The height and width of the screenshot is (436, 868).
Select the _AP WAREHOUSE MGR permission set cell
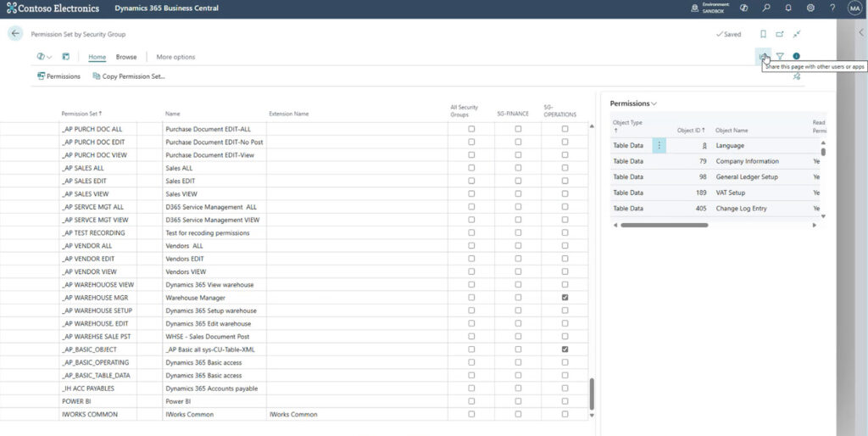click(97, 298)
